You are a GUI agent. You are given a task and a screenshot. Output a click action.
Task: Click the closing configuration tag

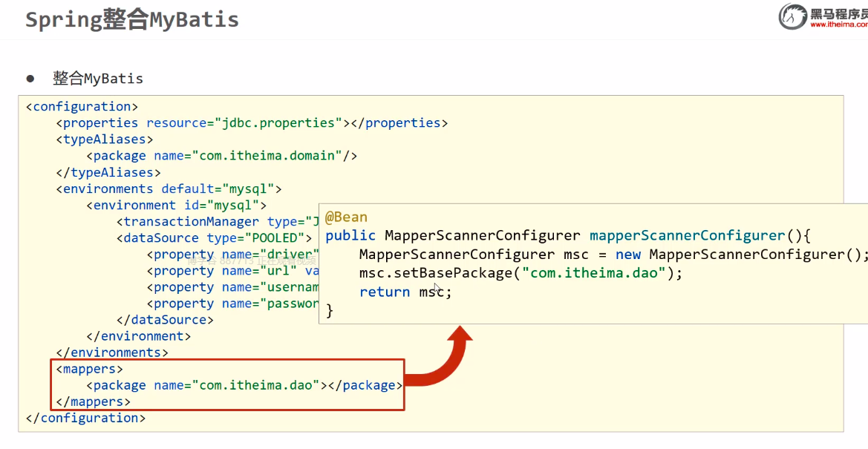coord(85,418)
